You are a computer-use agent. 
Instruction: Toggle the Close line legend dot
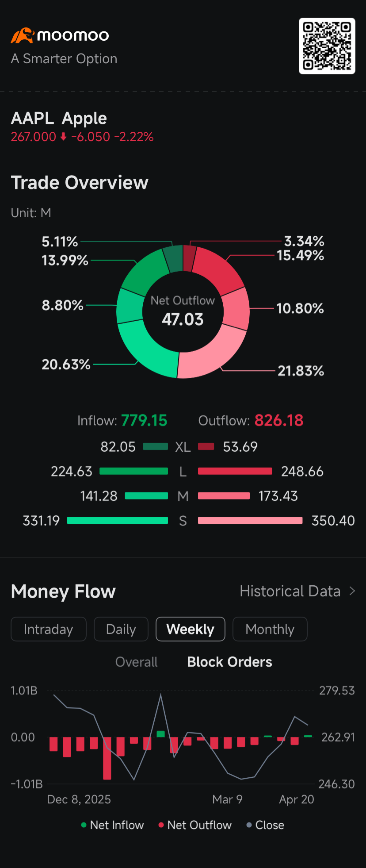(x=249, y=825)
